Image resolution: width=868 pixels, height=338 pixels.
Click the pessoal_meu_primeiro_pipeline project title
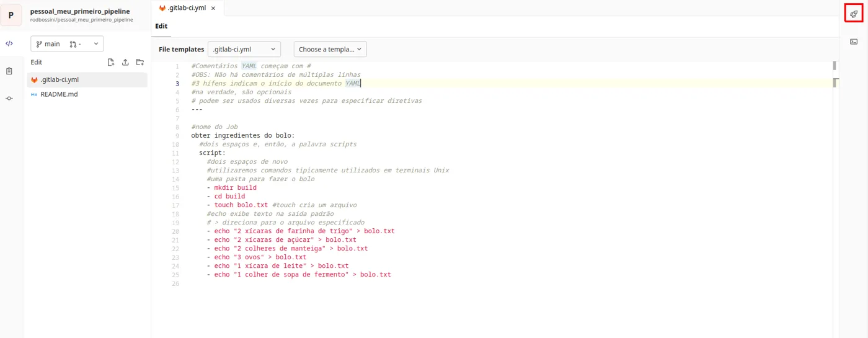pos(80,11)
